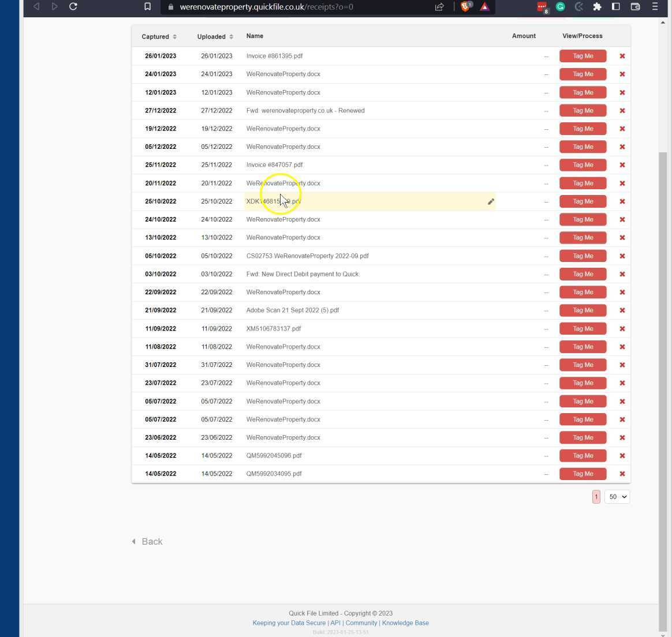Delete the Invoice #847057.pdf row
672x637 pixels.
point(622,165)
